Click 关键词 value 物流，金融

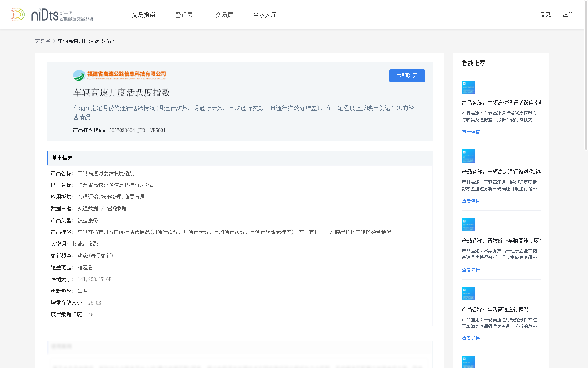tap(85, 244)
